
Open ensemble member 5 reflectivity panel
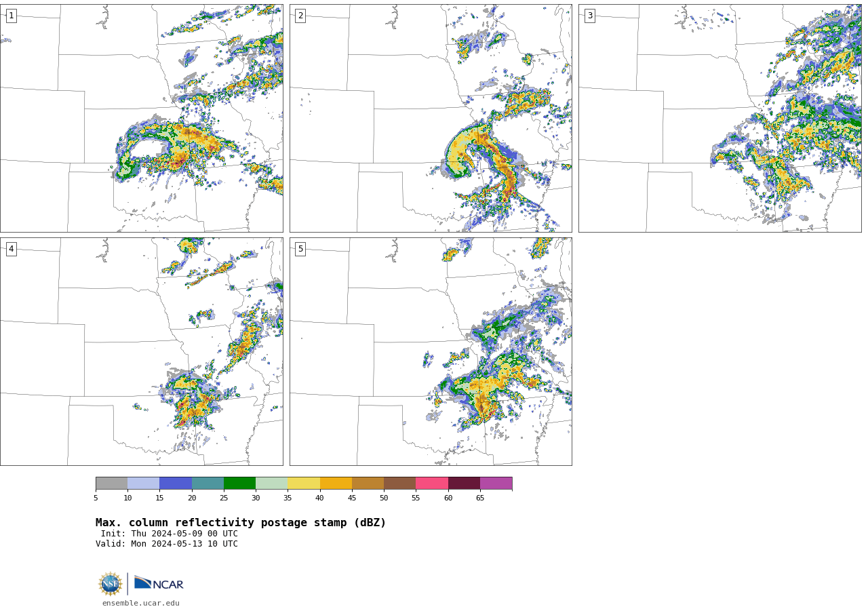[x=431, y=351]
